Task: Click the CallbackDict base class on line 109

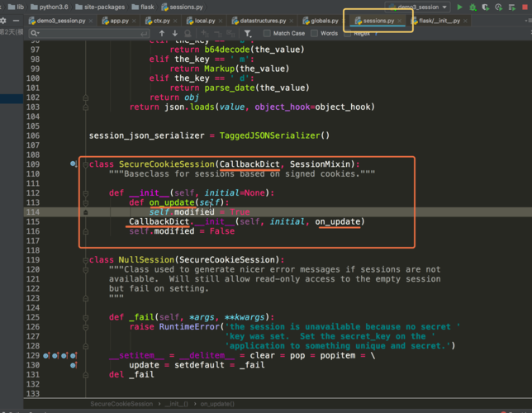Action: point(249,164)
